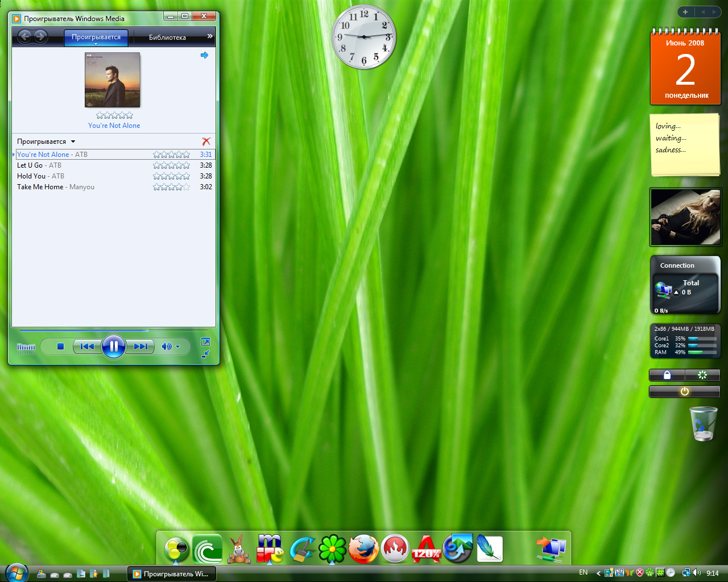Select Take Me Home by Manyou
Viewport: 728px width, 582px height.
click(56, 187)
